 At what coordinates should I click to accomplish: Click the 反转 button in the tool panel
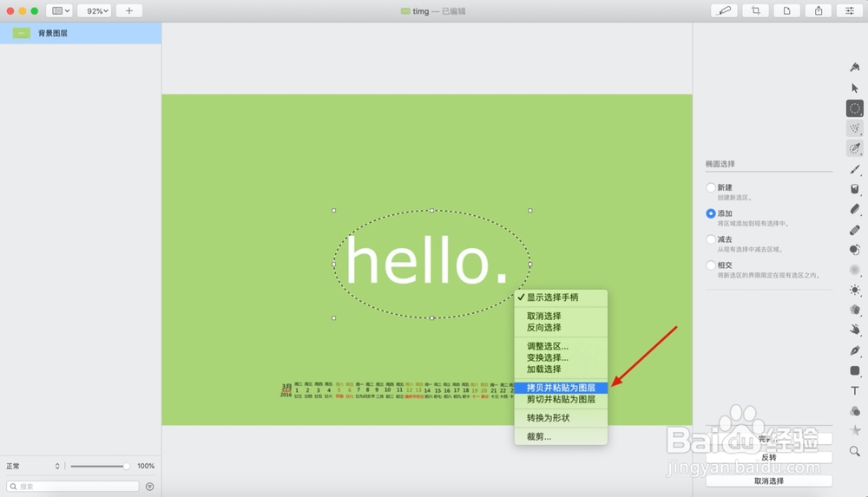tap(769, 458)
